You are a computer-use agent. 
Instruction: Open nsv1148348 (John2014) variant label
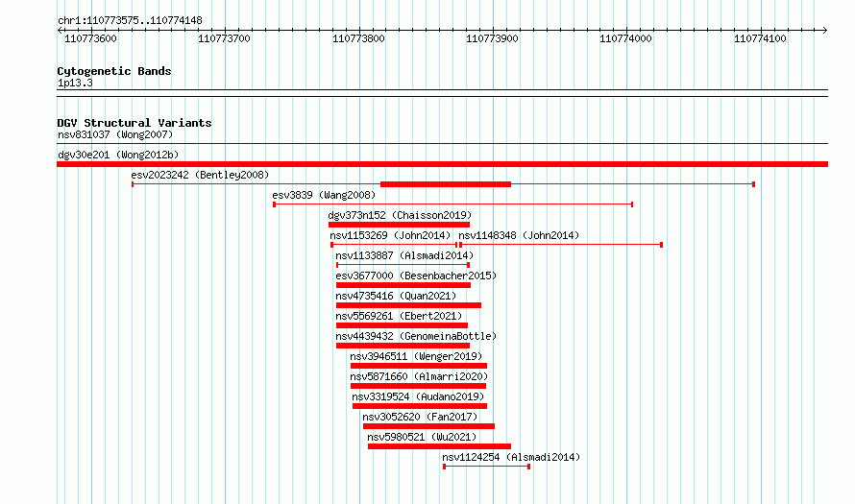[x=519, y=235]
